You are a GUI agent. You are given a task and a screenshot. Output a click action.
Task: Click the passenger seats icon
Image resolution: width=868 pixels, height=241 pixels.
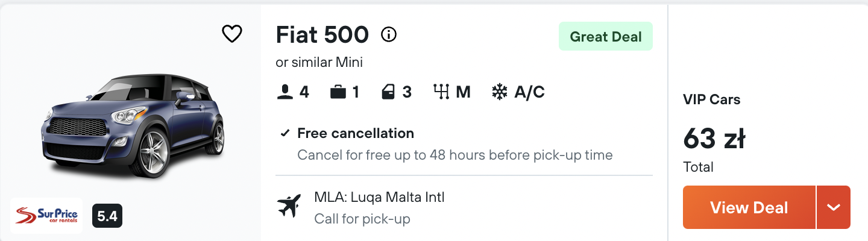tap(285, 92)
